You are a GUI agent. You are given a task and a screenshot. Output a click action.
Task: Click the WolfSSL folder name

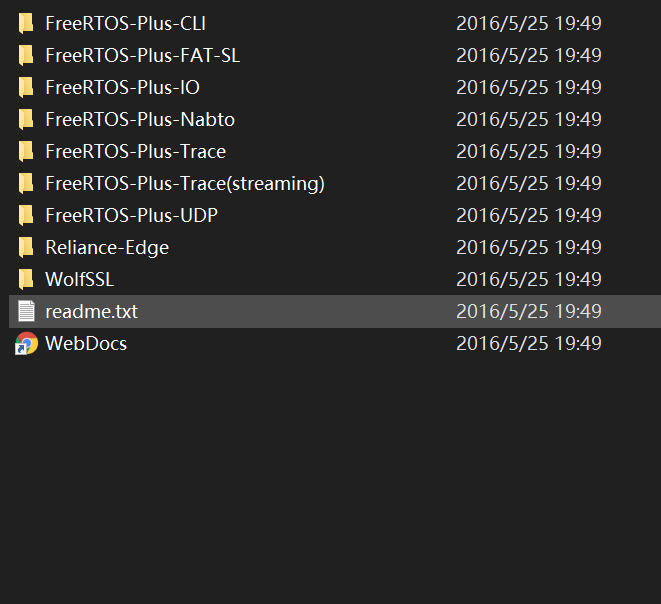(78, 280)
